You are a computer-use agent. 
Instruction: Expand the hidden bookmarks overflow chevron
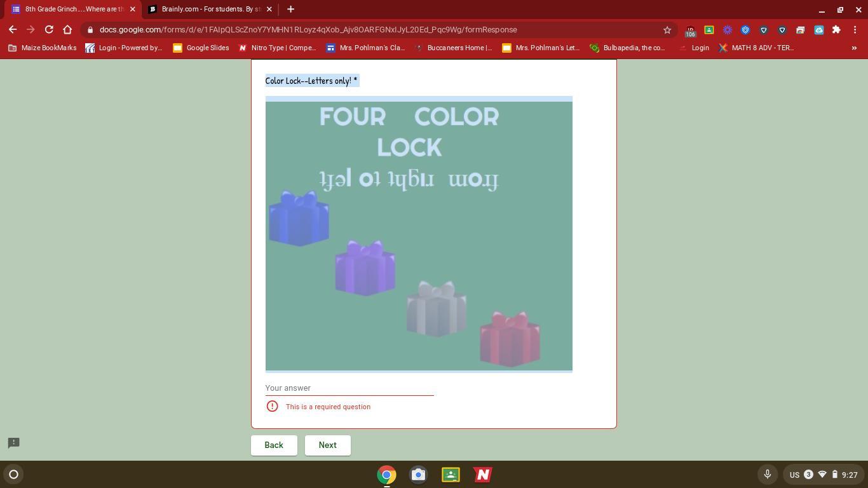point(854,48)
